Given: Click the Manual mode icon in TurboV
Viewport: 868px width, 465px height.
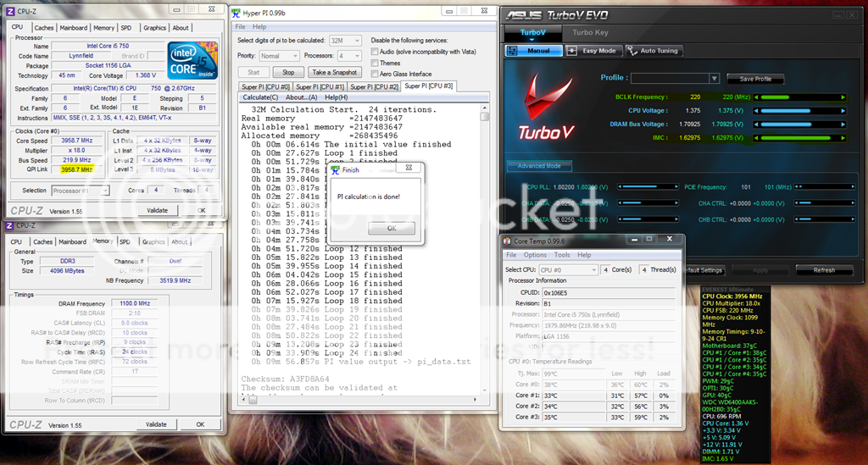Looking at the screenshot, I should pyautogui.click(x=512, y=51).
